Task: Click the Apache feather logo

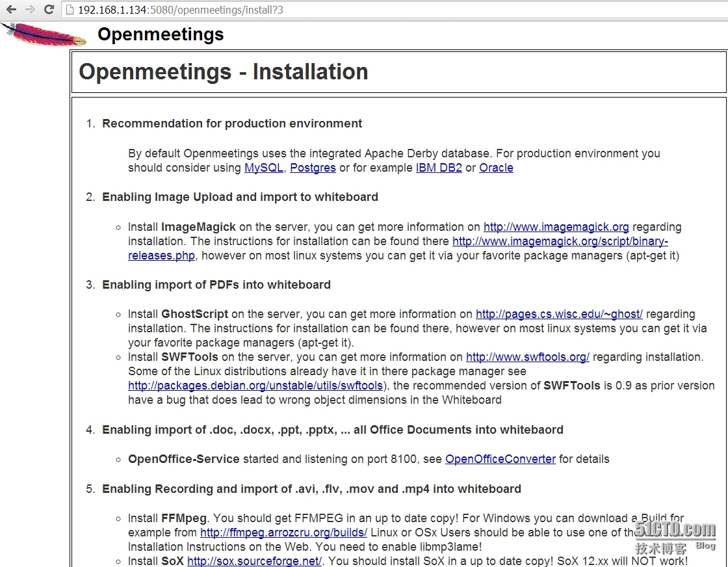Action: (44, 35)
